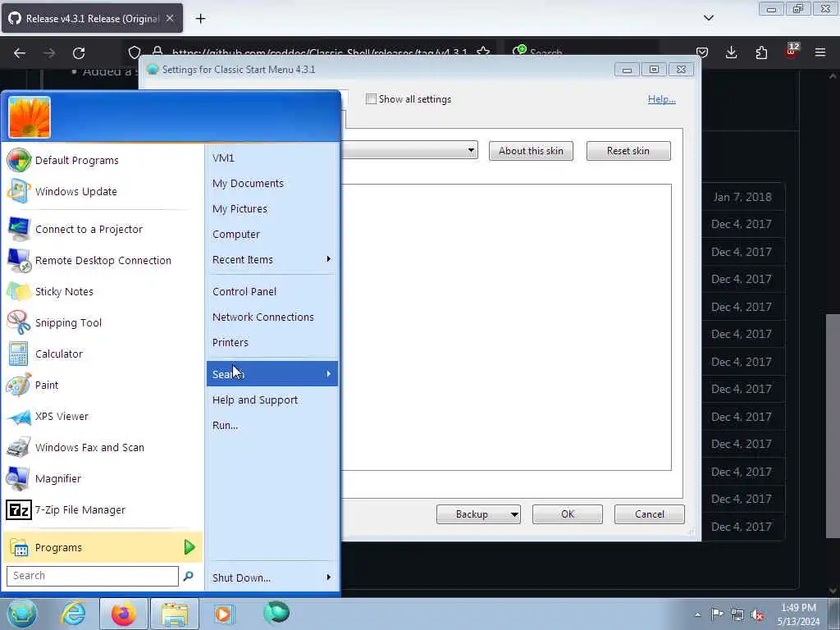Open File Explorer from taskbar
The image size is (840, 630).
click(x=175, y=614)
